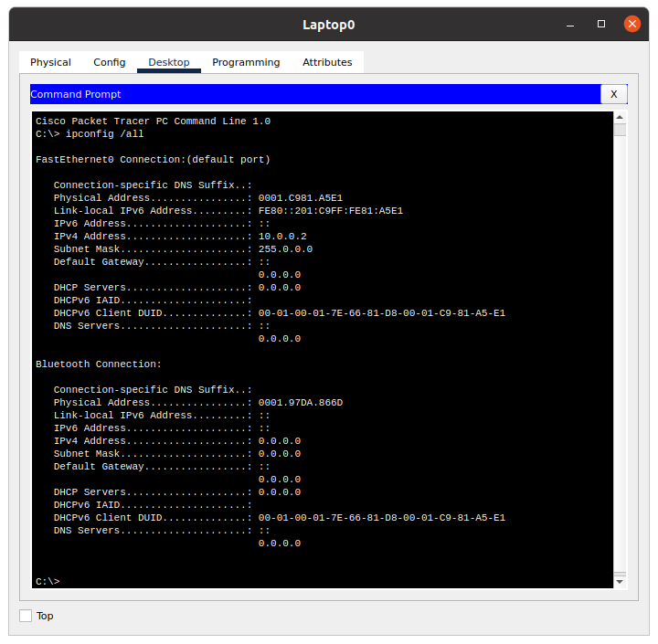This screenshot has height=644, width=658.
Task: Maximize the Laptop0 window
Action: (x=601, y=24)
